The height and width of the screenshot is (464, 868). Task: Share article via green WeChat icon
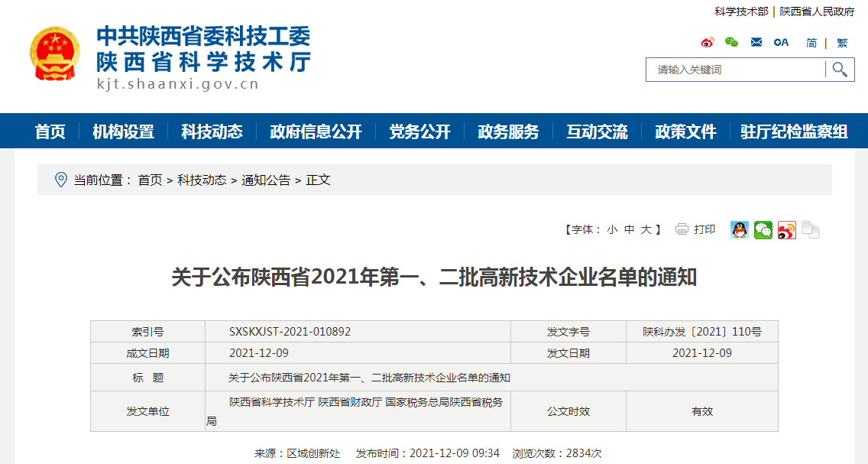click(763, 230)
